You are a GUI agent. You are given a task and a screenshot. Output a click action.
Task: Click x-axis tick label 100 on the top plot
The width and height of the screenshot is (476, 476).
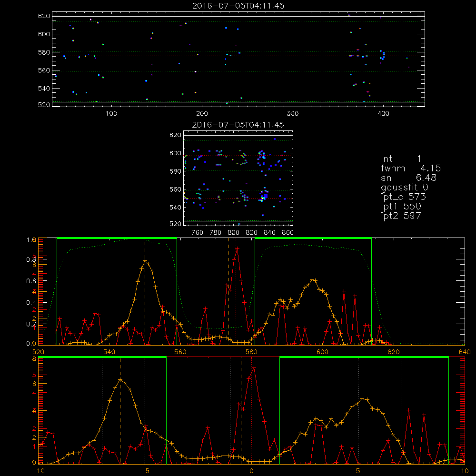(111, 114)
